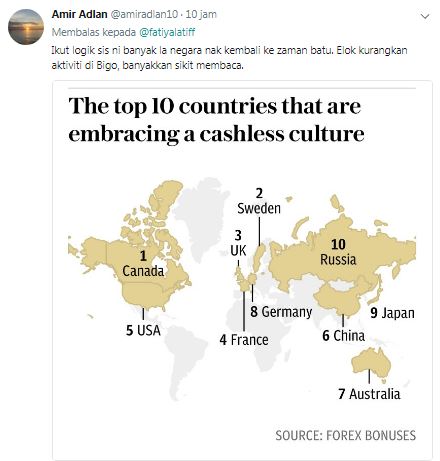Screen dimensions: 440x461
Task: Click the 9 Japan label
Action: coord(392,313)
